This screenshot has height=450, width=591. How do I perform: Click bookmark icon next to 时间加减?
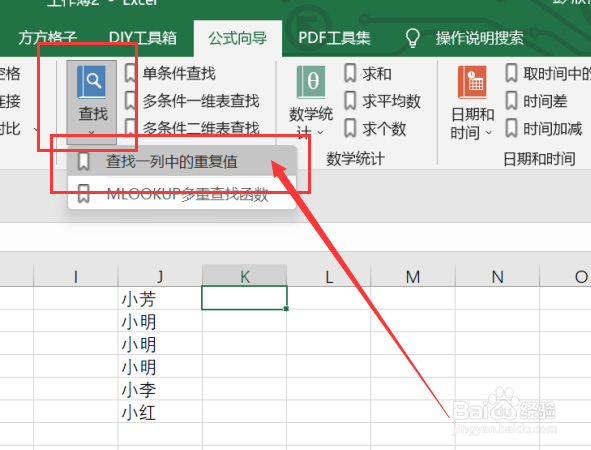(x=511, y=129)
